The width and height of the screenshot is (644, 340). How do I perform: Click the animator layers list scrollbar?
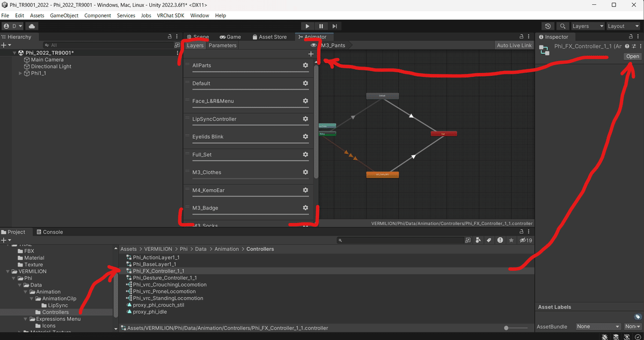pos(316,122)
